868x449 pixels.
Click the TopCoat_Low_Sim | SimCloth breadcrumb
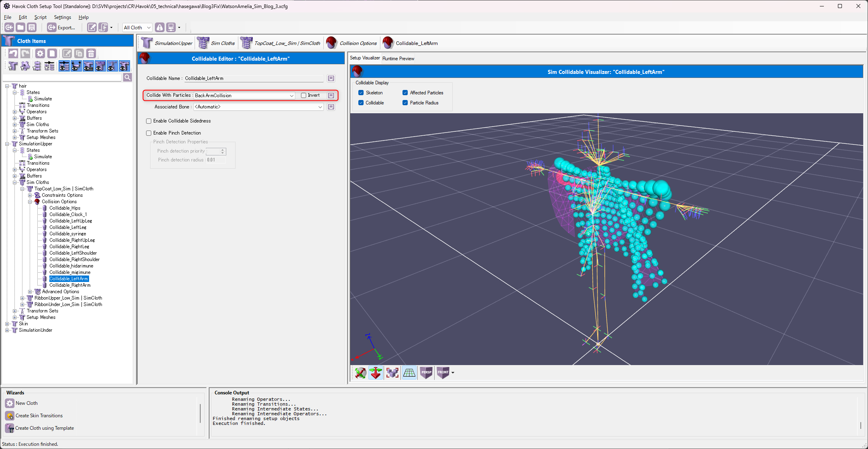[x=281, y=43]
